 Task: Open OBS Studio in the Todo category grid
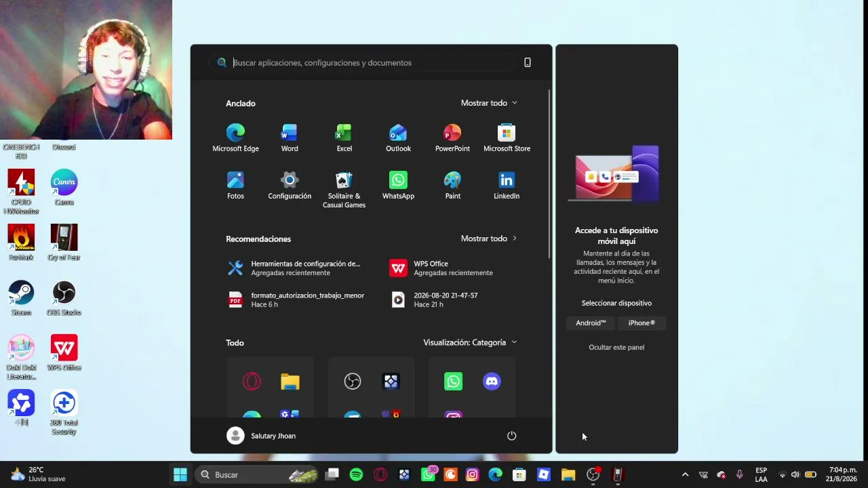[353, 382]
